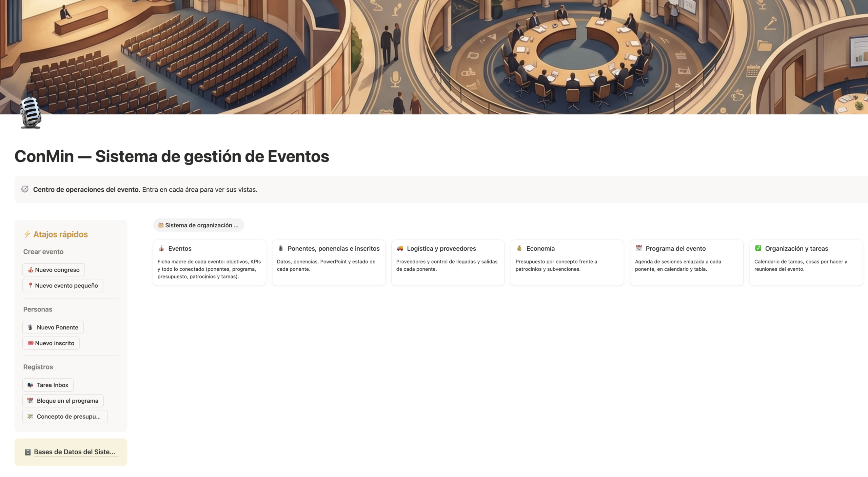Click the mailbox icon in Tarea Inbox
Image resolution: width=868 pixels, height=477 pixels.
[x=31, y=385]
